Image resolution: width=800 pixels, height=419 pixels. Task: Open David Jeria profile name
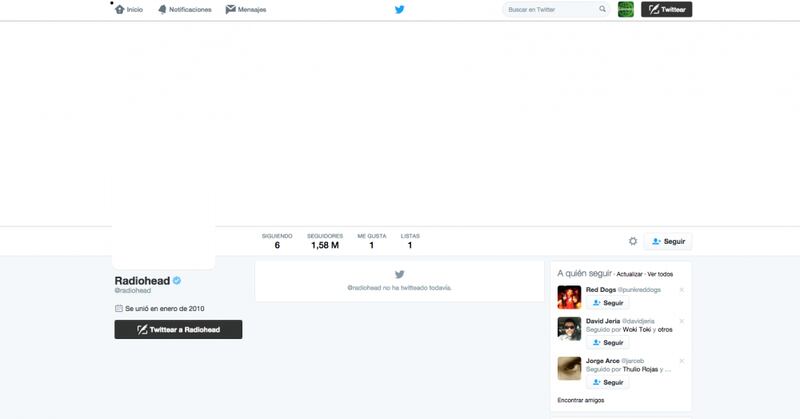[x=603, y=321]
